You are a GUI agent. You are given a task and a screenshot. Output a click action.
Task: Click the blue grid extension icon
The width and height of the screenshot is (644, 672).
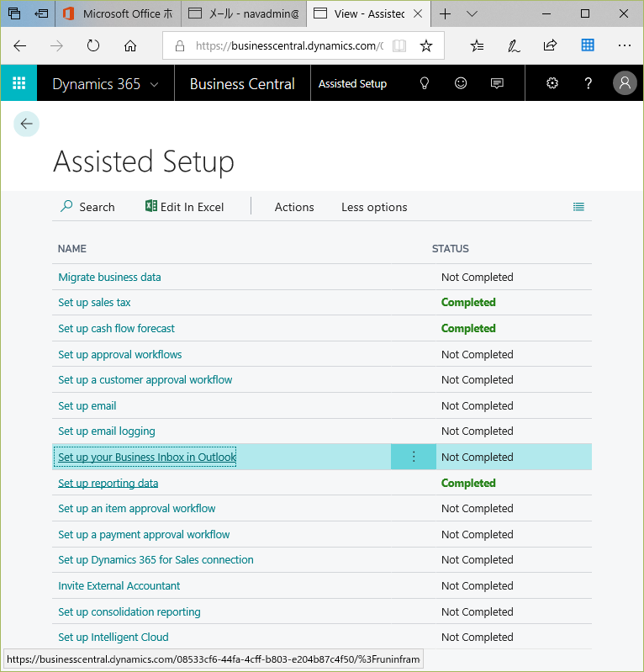(x=588, y=45)
